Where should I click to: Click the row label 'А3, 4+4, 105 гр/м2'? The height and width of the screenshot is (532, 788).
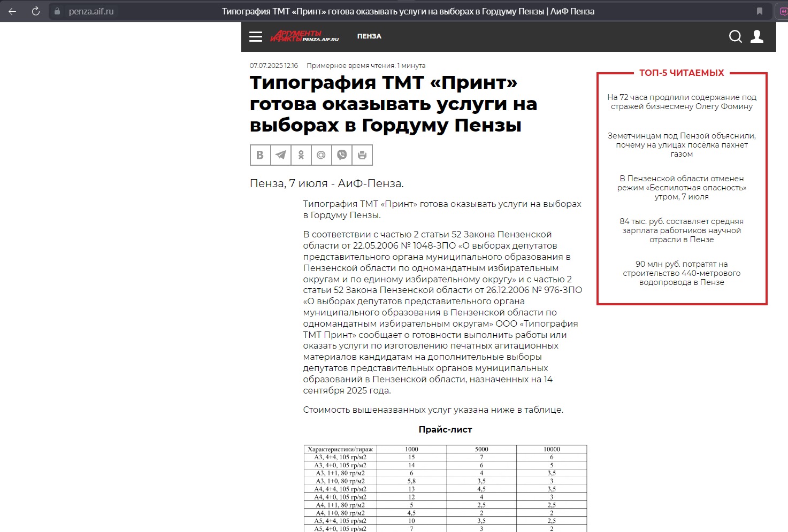tap(340, 457)
